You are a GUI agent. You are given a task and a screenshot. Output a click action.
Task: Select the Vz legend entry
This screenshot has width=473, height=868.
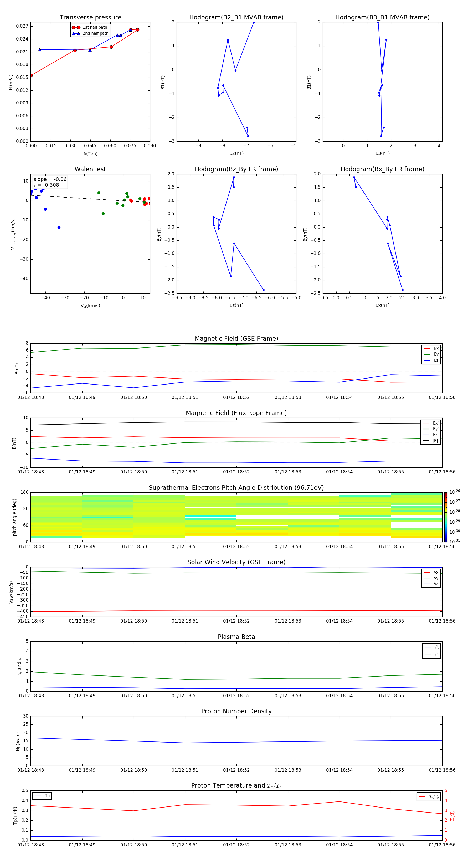(x=431, y=584)
